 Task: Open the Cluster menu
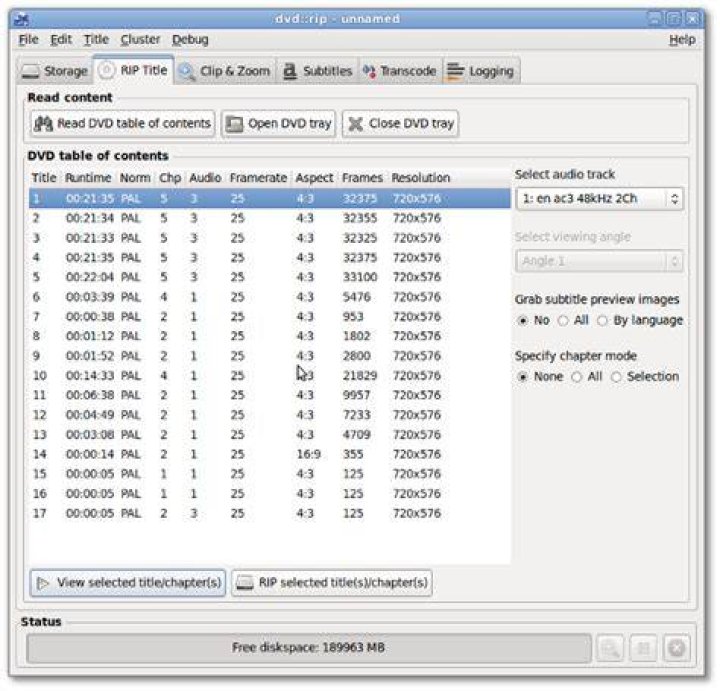click(140, 40)
